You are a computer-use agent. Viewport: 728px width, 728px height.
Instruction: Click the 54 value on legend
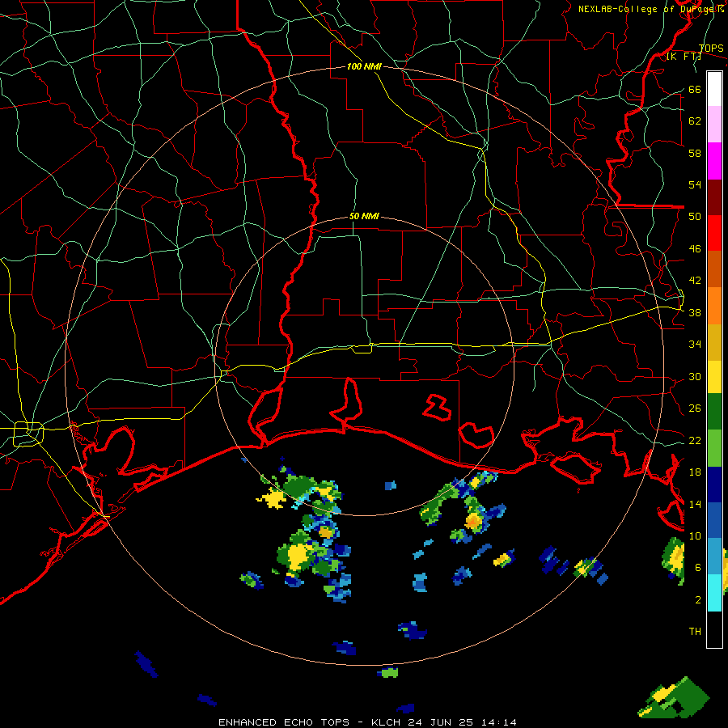tap(695, 184)
